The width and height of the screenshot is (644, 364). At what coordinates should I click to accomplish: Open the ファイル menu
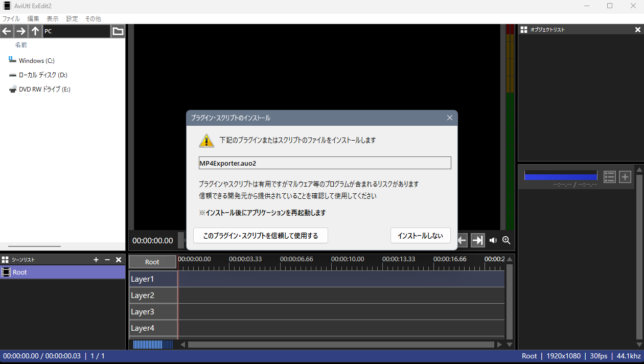point(11,18)
